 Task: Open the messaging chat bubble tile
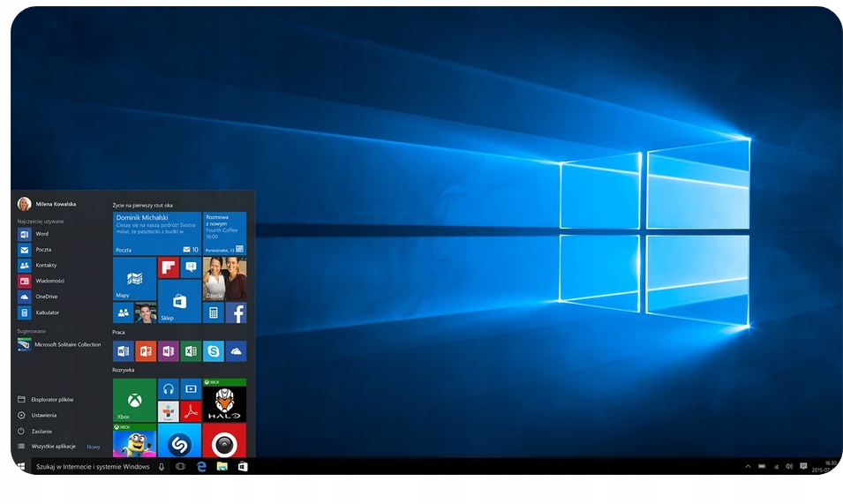[x=191, y=267]
